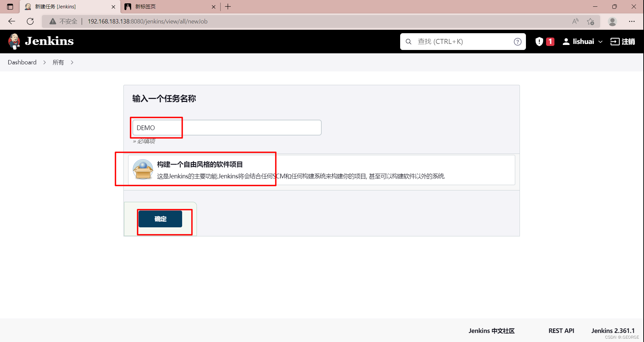Click the search magnifier icon
This screenshot has height=342, width=644.
tap(409, 42)
